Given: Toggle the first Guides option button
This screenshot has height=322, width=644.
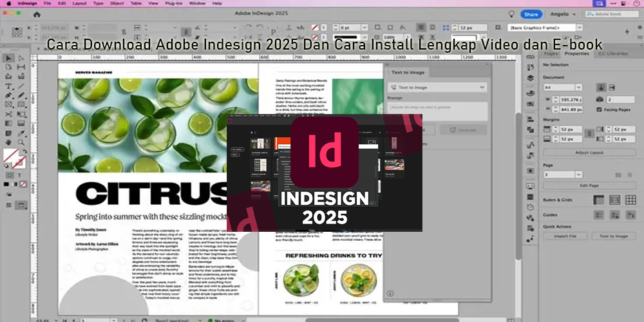Looking at the screenshot, I should point(599,215).
